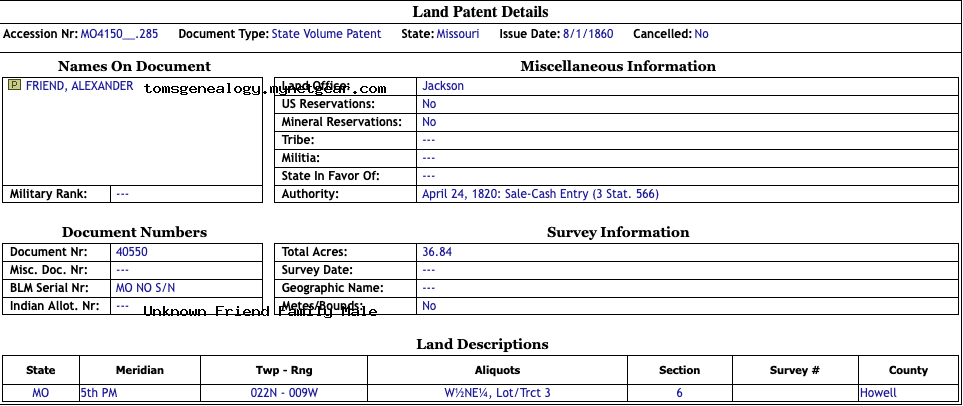This screenshot has height=406, width=963.
Task: Click the Authority entry April 24, 1820
Action: pyautogui.click(x=540, y=194)
